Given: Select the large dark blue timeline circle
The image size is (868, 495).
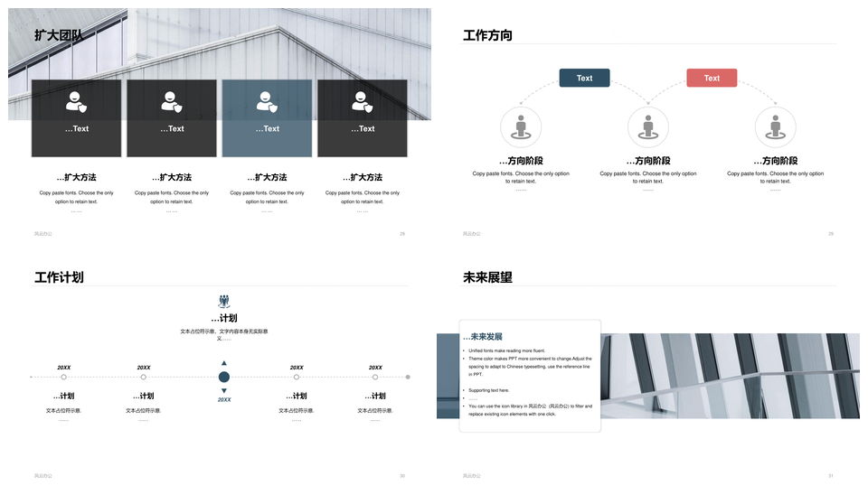Looking at the screenshot, I should [x=224, y=377].
